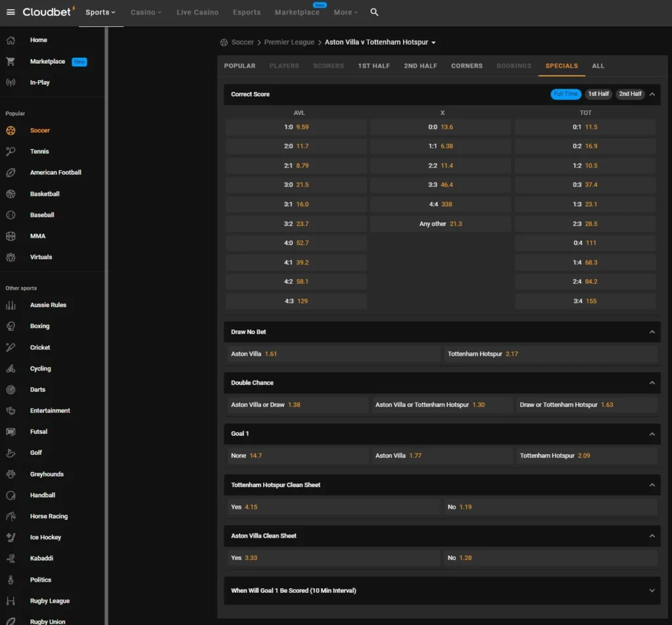The height and width of the screenshot is (625, 672).
Task: Click the Boxing glove icon
Action: (x=10, y=326)
